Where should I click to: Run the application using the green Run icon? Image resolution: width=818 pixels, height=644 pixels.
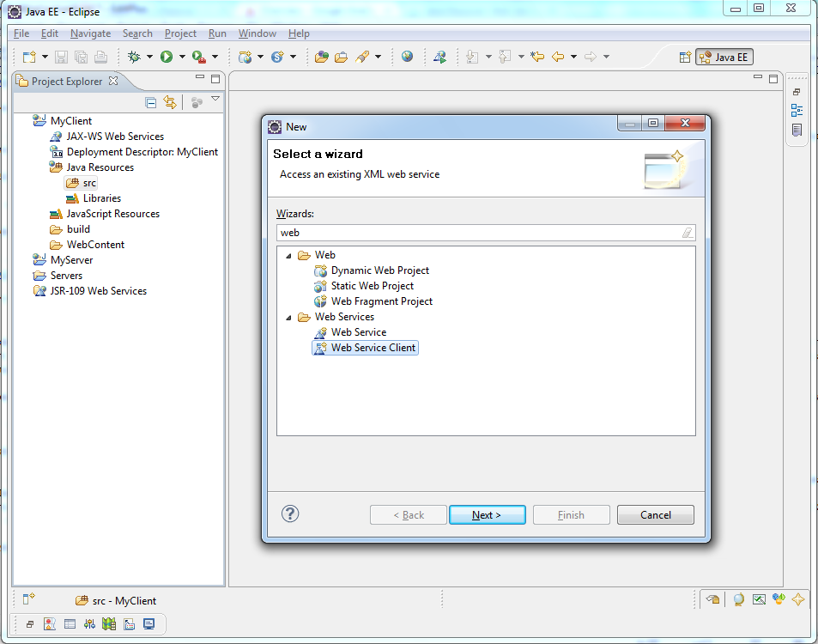(x=168, y=57)
